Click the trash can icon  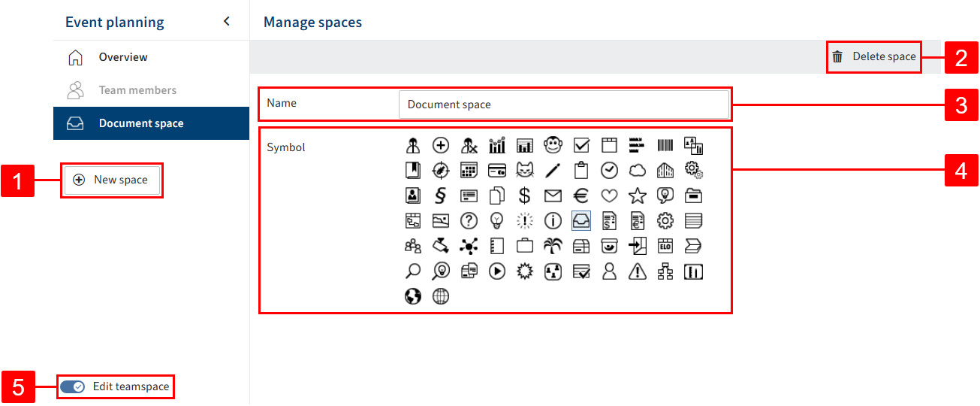[x=837, y=56]
